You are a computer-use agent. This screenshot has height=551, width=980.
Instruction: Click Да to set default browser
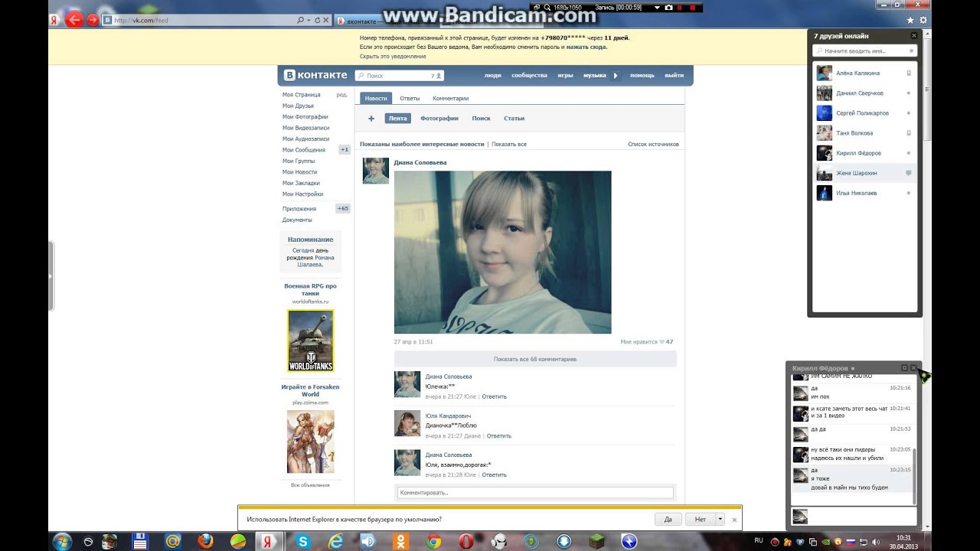tap(668, 519)
